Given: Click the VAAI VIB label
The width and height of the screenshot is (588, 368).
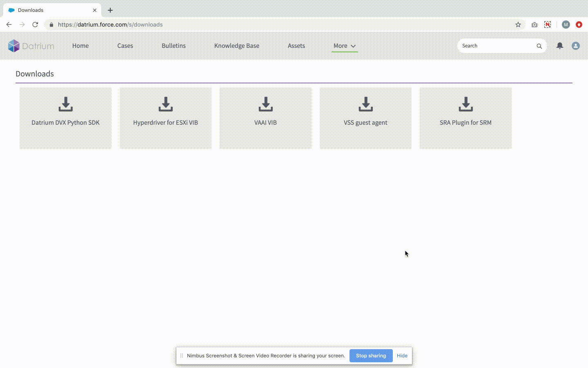Looking at the screenshot, I should [x=265, y=123].
